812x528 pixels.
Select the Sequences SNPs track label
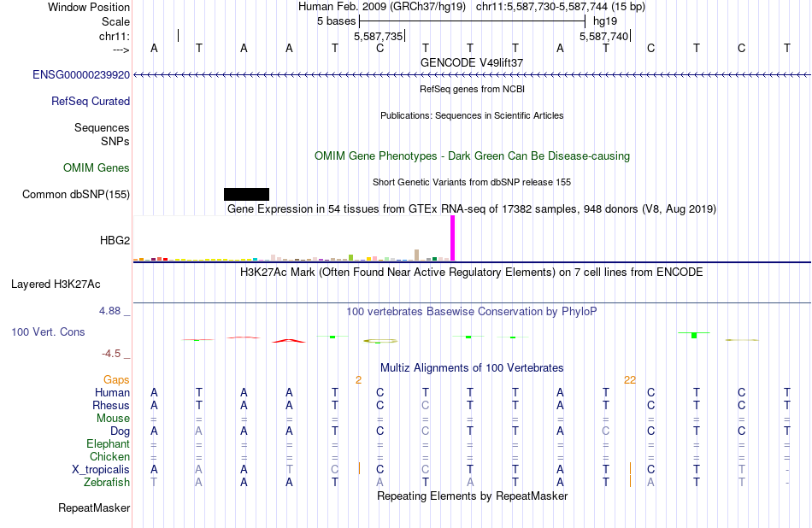pyautogui.click(x=102, y=135)
